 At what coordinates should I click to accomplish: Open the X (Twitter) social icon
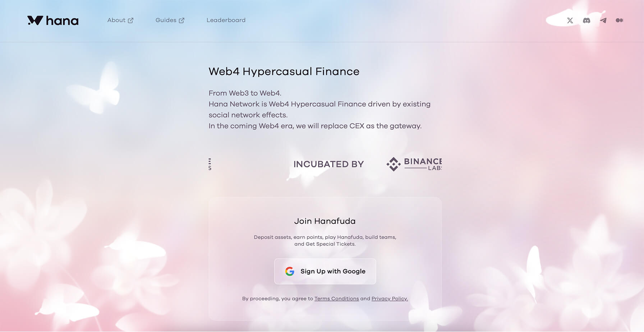pyautogui.click(x=570, y=20)
